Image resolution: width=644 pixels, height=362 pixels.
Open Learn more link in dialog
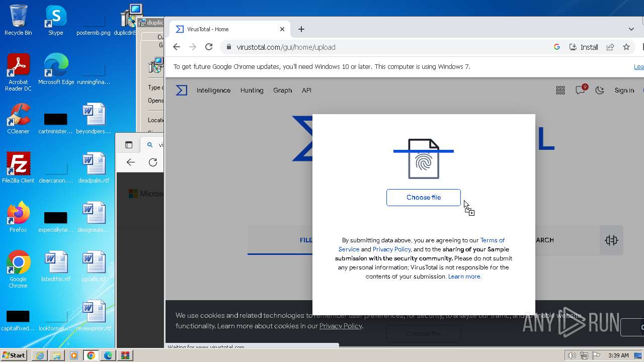tap(464, 277)
